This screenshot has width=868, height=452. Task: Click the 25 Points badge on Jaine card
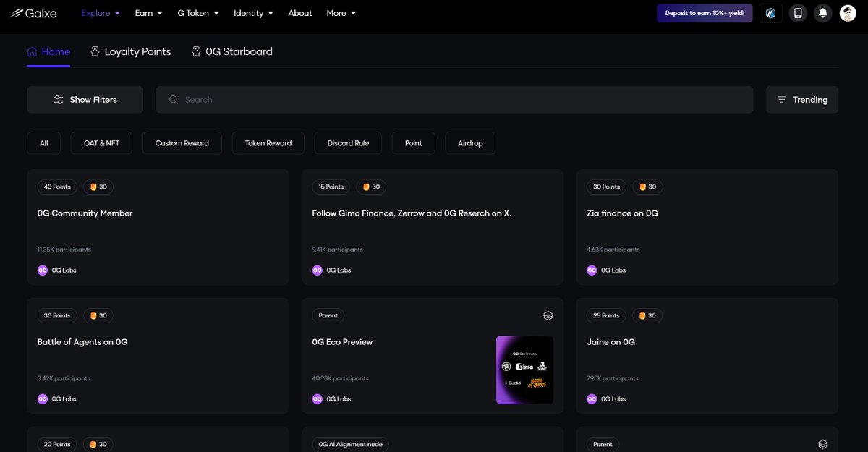pyautogui.click(x=606, y=315)
